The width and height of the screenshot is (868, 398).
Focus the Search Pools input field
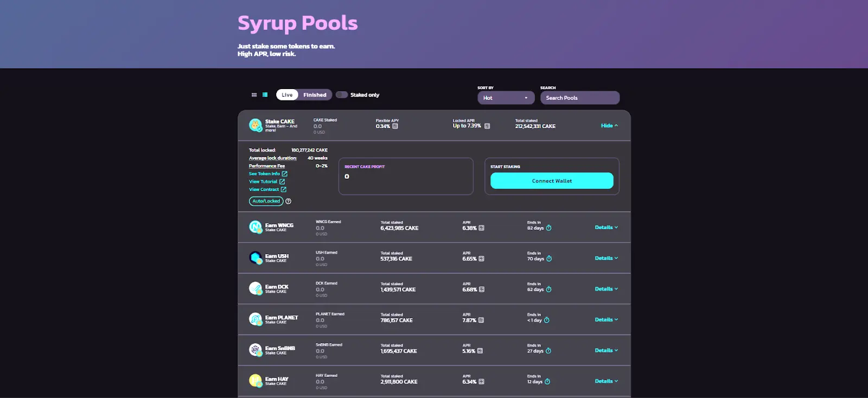(x=580, y=98)
